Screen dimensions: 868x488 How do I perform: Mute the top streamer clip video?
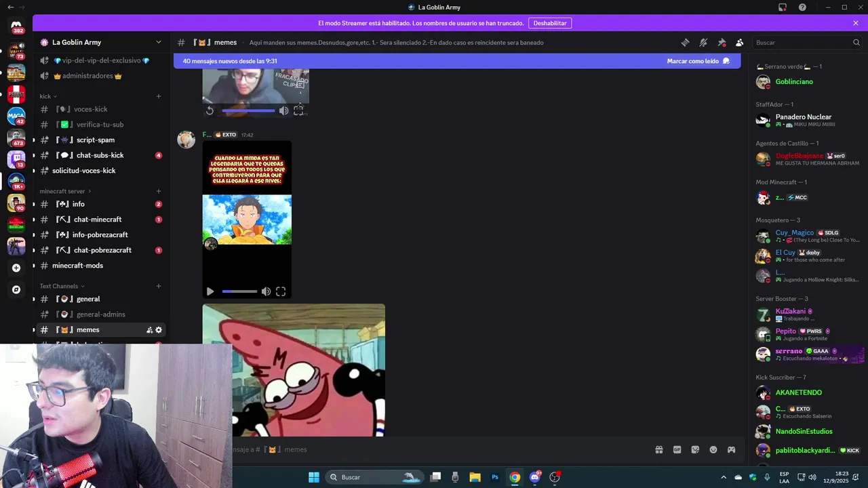283,110
